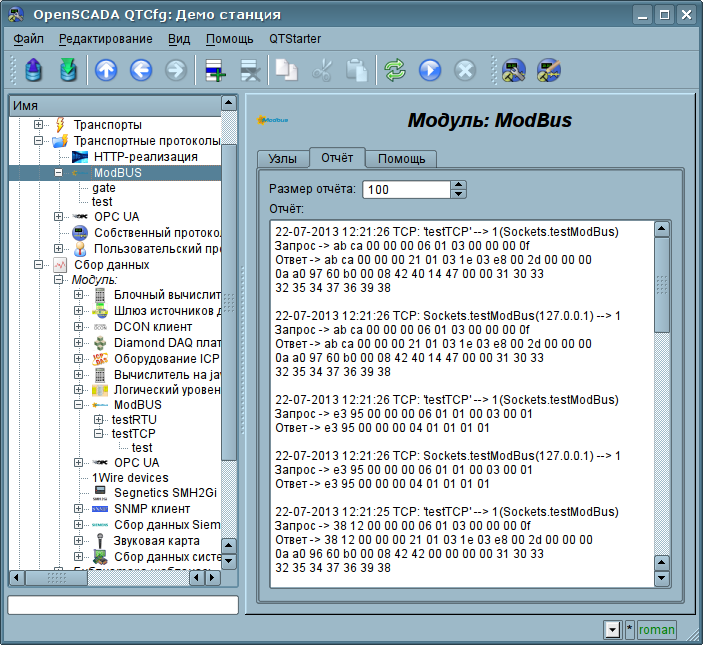Click the first station connection icon in toolbar
The height and width of the screenshot is (645, 703).
point(514,70)
